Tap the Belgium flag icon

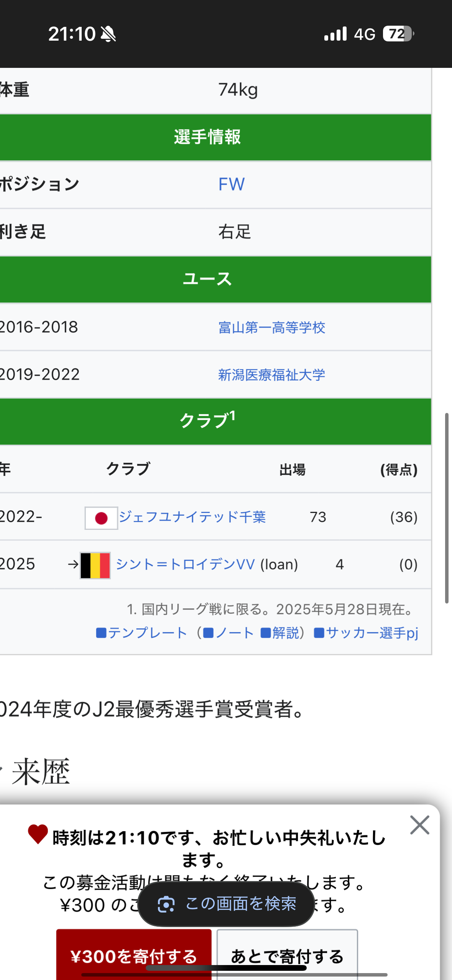click(x=95, y=565)
